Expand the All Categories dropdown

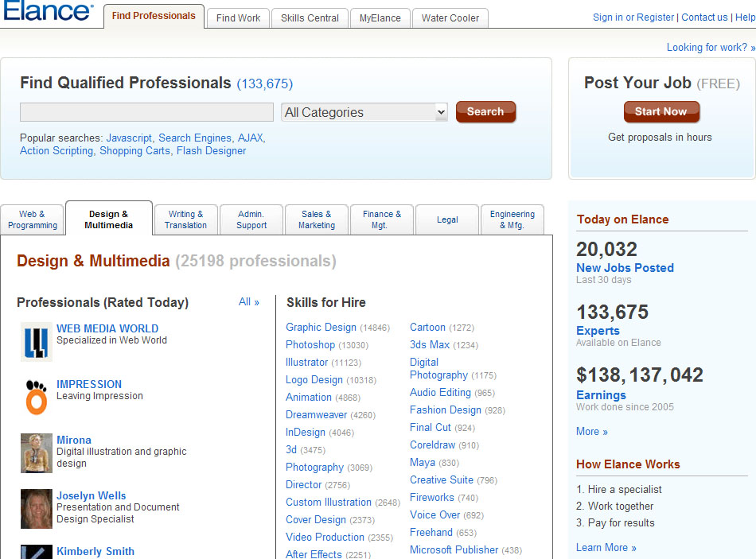[364, 112]
